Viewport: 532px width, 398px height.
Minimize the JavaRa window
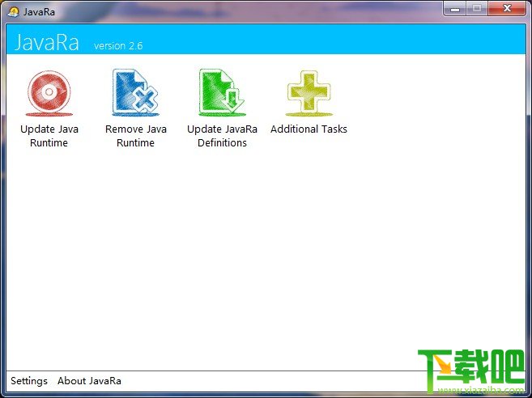click(x=455, y=9)
